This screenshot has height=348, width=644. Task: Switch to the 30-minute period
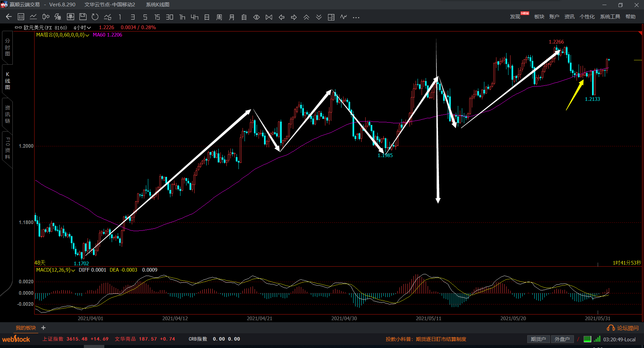pos(169,17)
